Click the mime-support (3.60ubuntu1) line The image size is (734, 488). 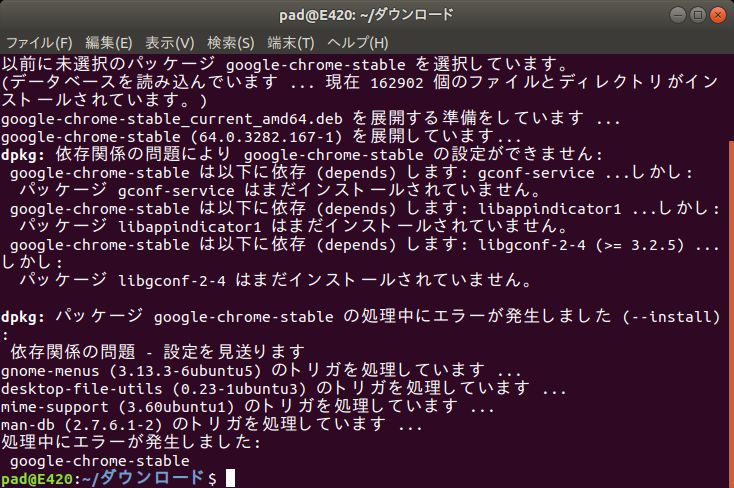point(248,407)
